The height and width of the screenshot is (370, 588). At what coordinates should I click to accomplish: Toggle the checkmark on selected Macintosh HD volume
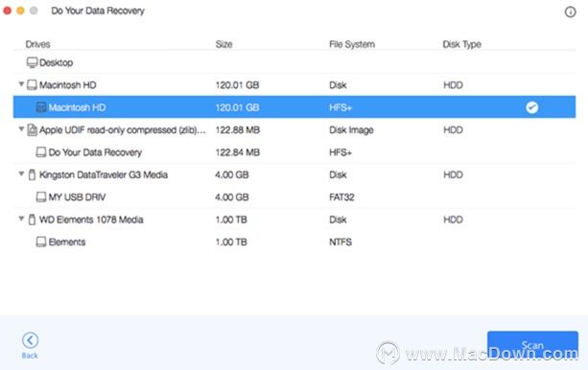point(531,107)
